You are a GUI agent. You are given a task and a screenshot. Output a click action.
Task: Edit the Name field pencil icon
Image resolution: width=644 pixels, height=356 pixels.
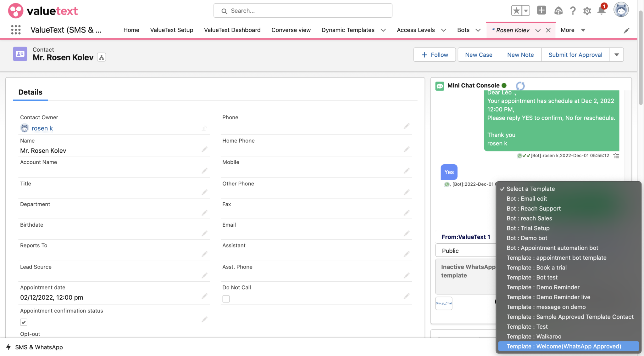click(x=205, y=149)
